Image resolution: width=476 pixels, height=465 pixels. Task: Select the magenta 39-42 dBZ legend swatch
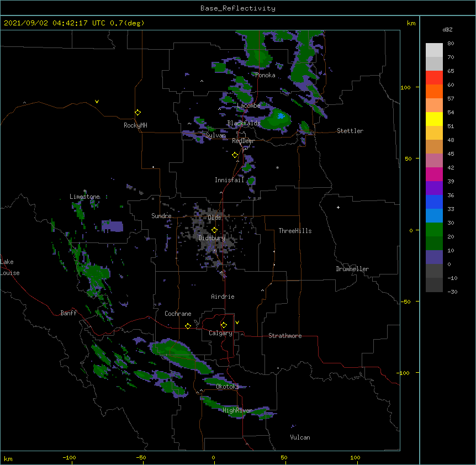434,175
